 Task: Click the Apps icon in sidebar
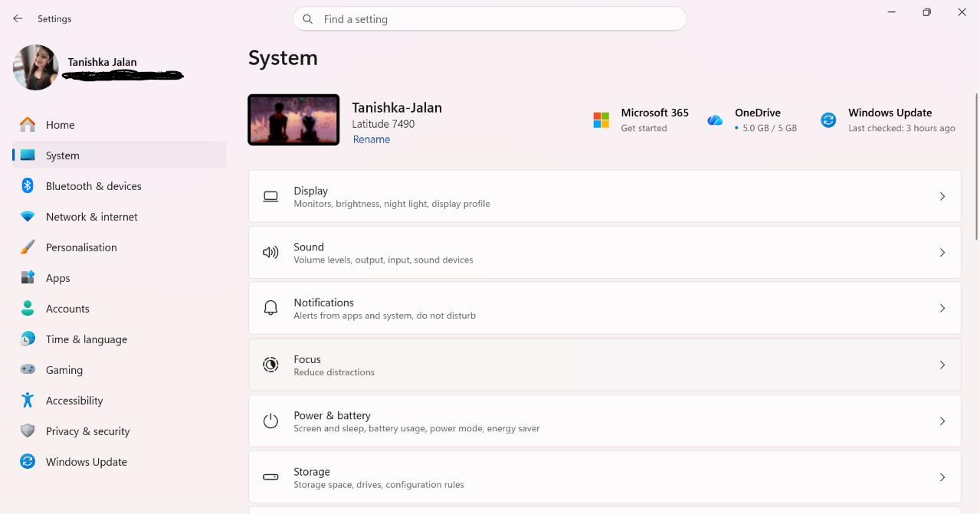point(28,277)
